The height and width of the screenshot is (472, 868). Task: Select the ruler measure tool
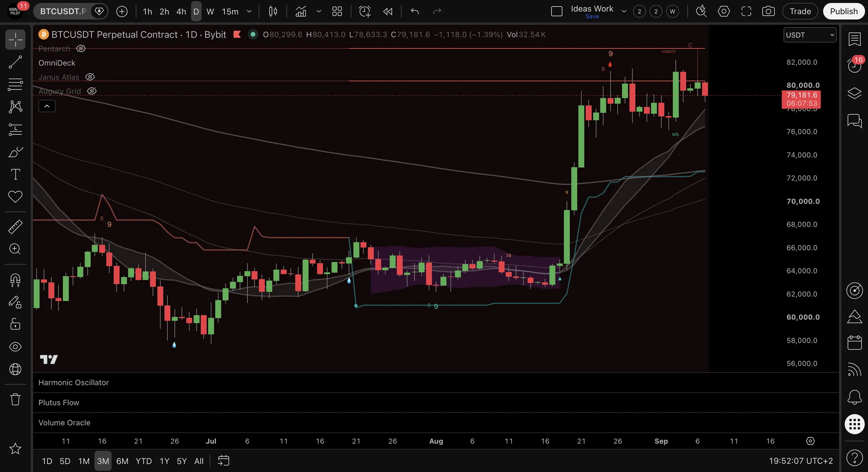click(x=15, y=227)
